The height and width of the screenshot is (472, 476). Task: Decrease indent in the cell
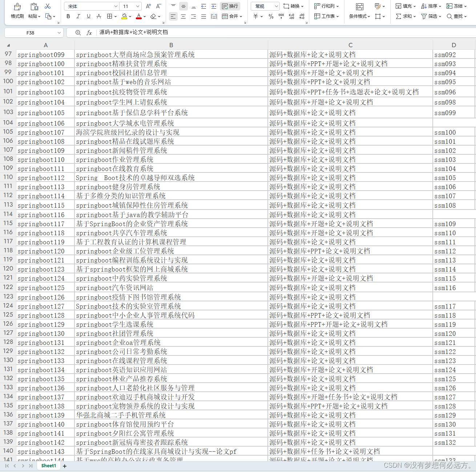click(204, 6)
